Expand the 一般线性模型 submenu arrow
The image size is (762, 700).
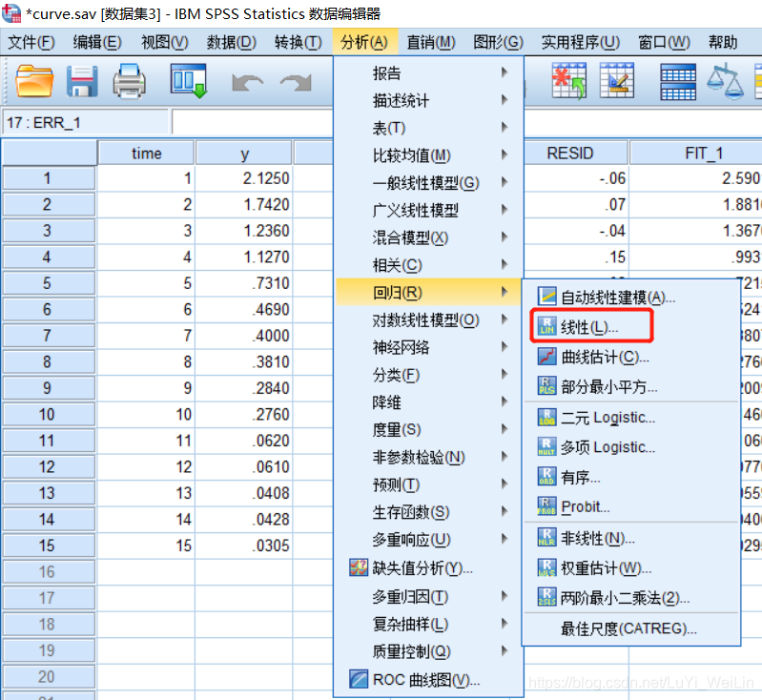click(505, 182)
